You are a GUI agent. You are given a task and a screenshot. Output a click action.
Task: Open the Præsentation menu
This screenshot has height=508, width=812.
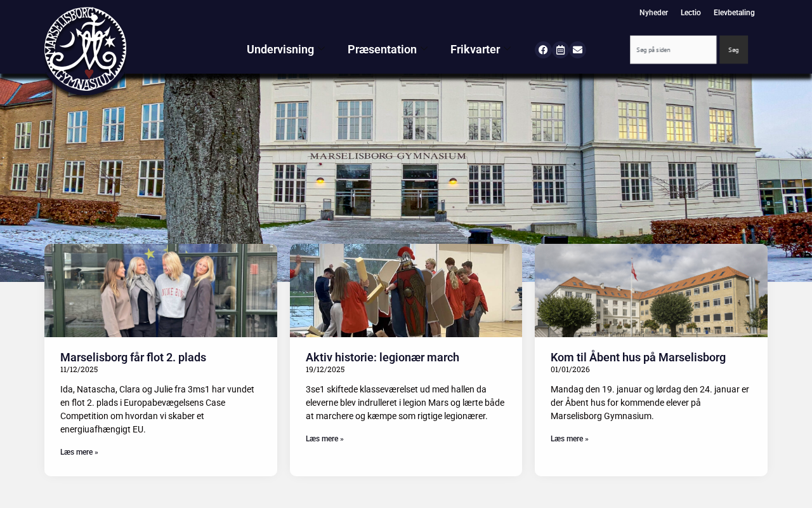tap(382, 50)
